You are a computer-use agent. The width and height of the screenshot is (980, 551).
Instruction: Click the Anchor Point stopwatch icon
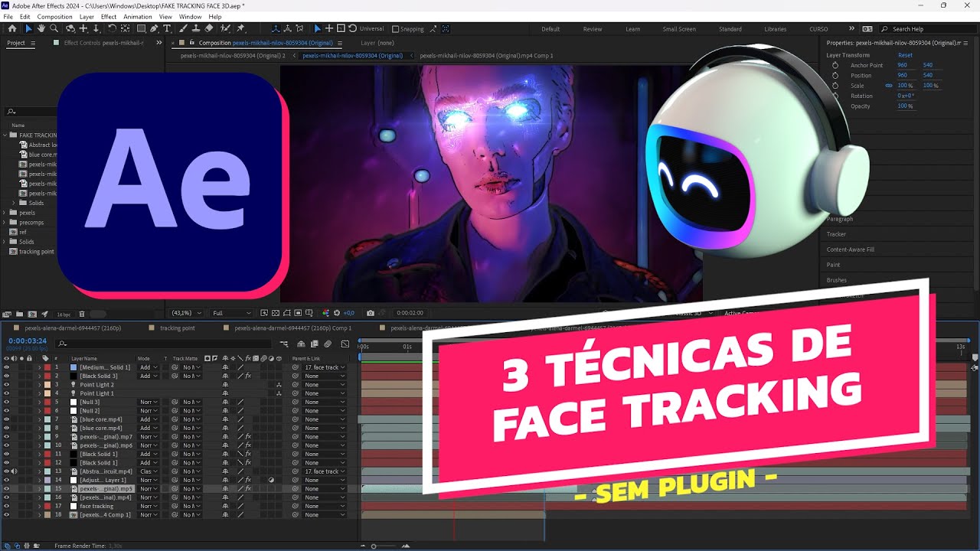tap(835, 65)
